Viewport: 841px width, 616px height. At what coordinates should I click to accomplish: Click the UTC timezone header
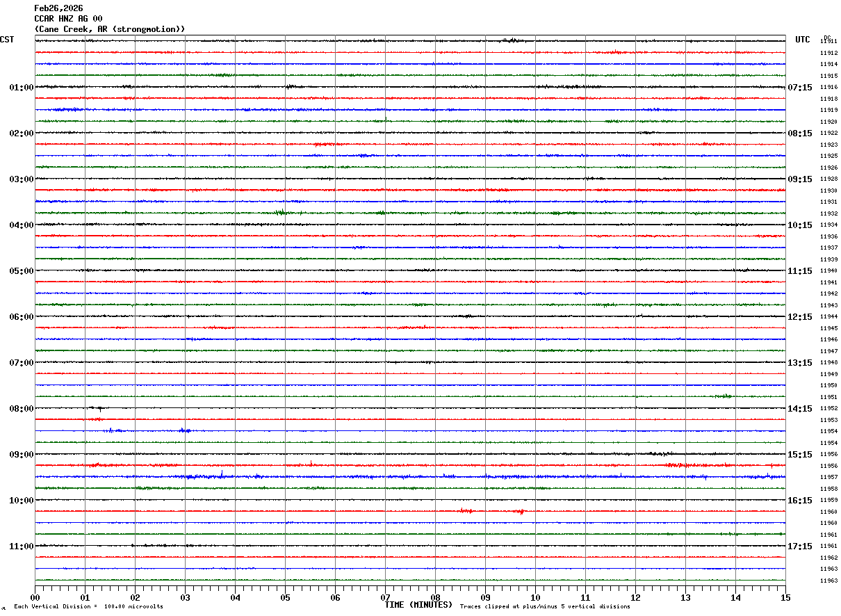pyautogui.click(x=803, y=40)
